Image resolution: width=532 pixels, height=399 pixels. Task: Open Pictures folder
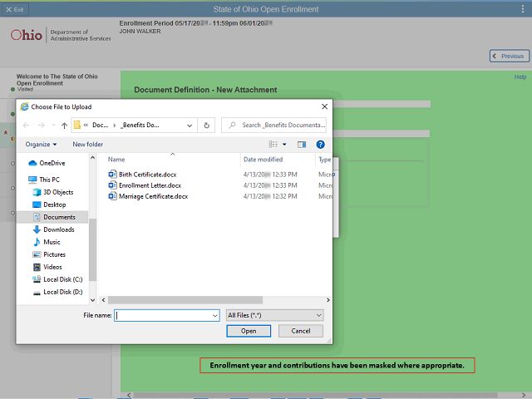point(49,254)
